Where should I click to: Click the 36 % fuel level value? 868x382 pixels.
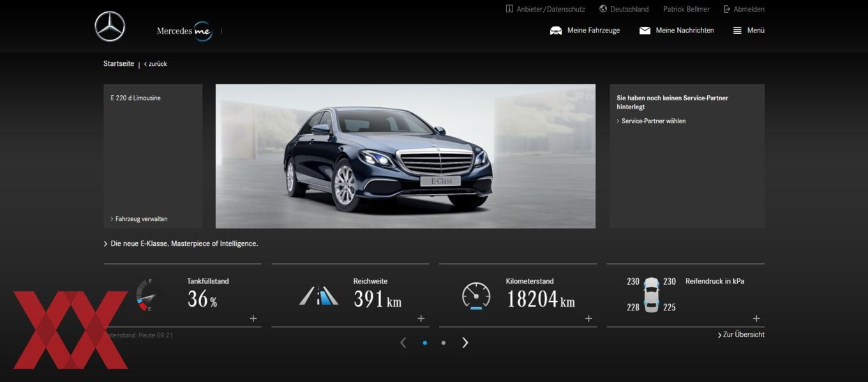(202, 299)
